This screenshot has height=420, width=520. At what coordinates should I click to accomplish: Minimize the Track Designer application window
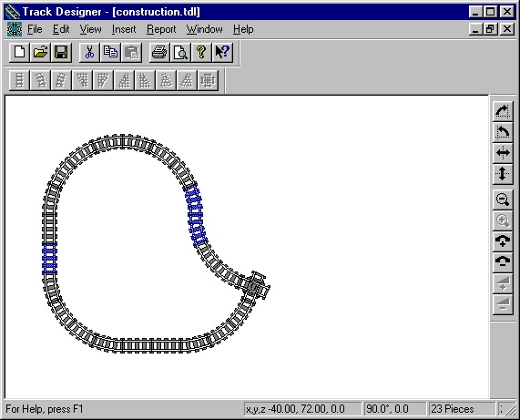(475, 12)
